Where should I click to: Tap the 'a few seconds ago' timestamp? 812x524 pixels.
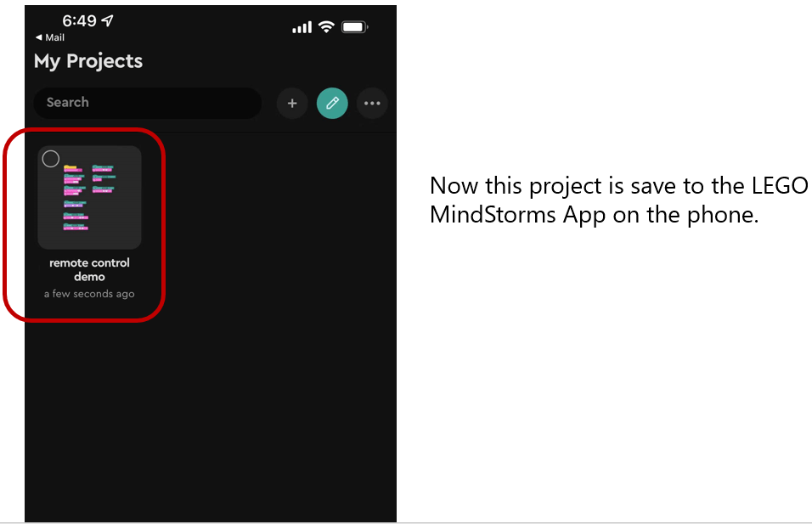coord(89,294)
